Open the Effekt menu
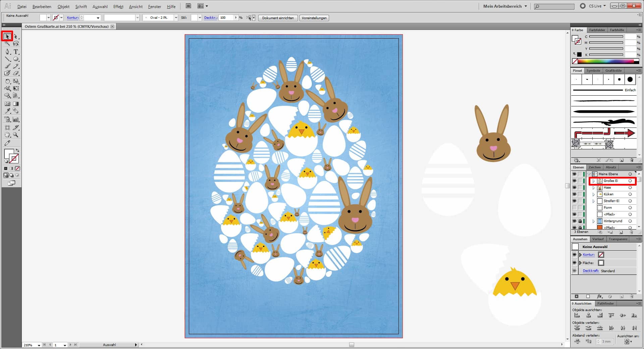This screenshot has width=644, height=349. 118,6
